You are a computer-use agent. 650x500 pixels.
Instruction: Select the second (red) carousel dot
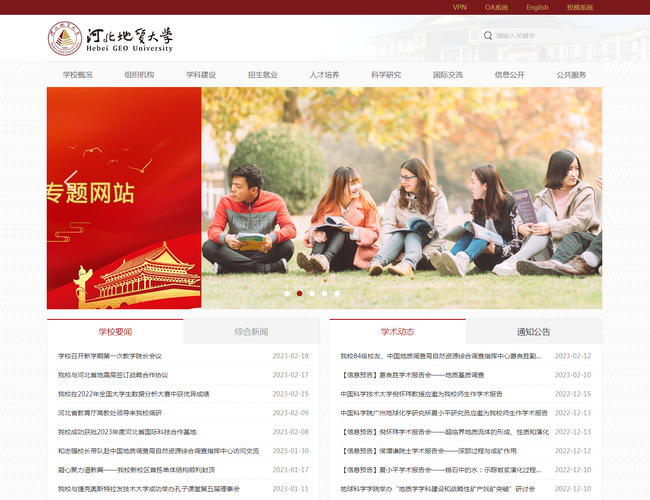click(299, 294)
